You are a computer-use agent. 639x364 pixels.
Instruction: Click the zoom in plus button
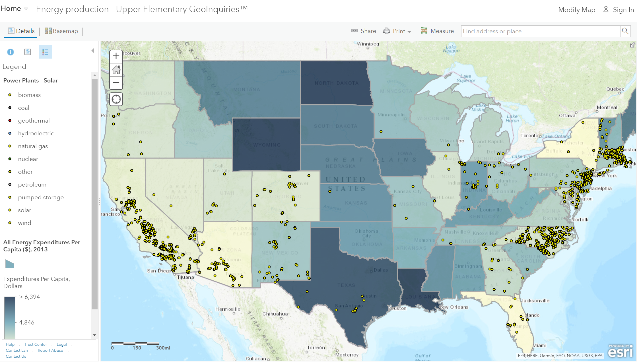(x=116, y=56)
